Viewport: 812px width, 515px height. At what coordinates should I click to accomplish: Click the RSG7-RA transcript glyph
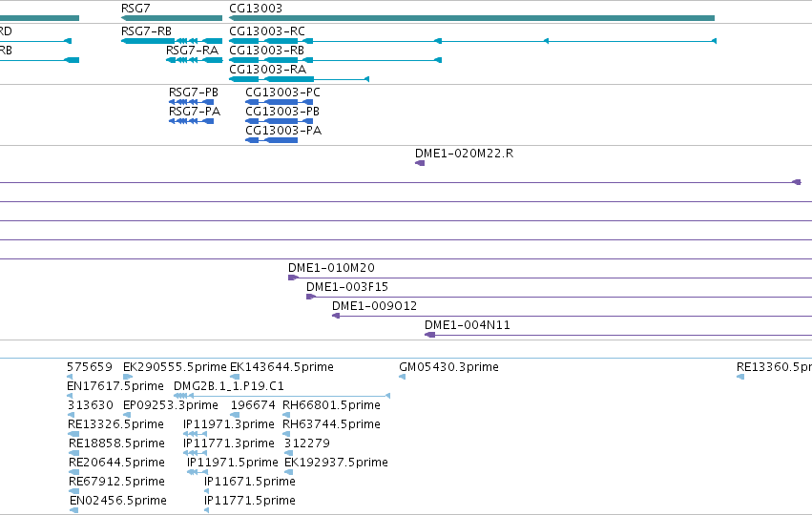pyautogui.click(x=195, y=60)
